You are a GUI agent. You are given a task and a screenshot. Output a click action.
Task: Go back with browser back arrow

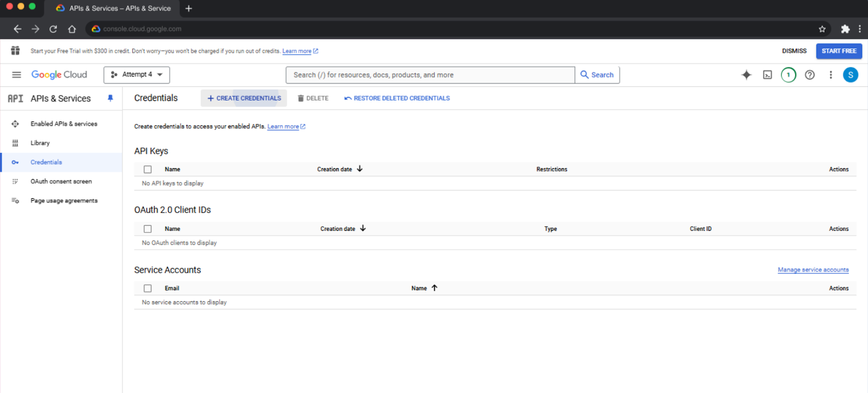click(x=17, y=29)
